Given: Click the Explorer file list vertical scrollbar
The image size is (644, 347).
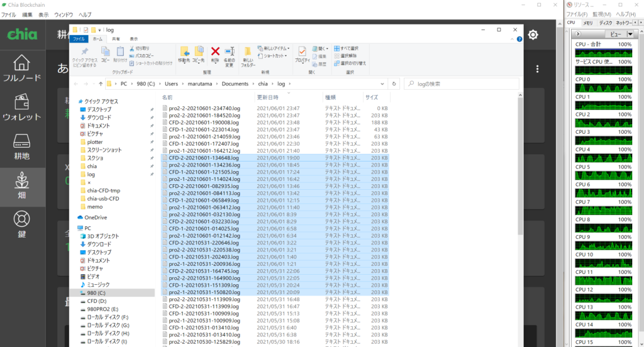Looking at the screenshot, I should pyautogui.click(x=520, y=167).
